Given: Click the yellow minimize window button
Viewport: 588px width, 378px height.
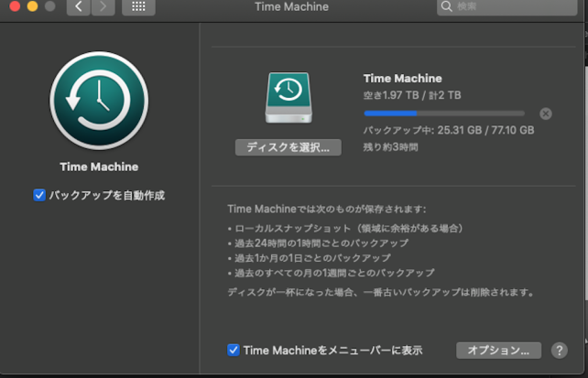Looking at the screenshot, I should (x=33, y=6).
